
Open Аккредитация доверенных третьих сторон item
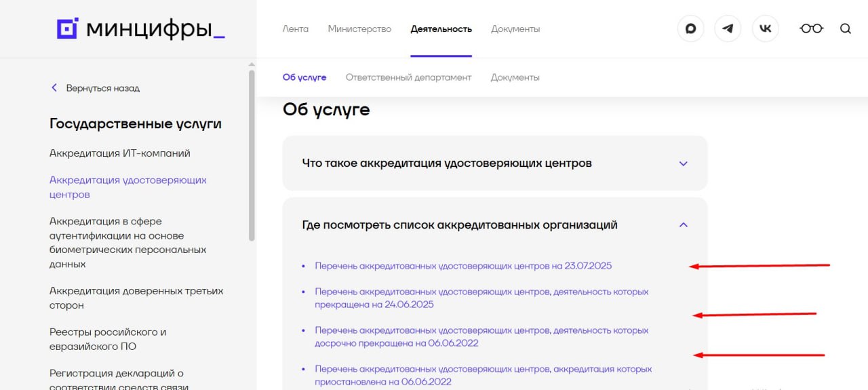tap(136, 298)
